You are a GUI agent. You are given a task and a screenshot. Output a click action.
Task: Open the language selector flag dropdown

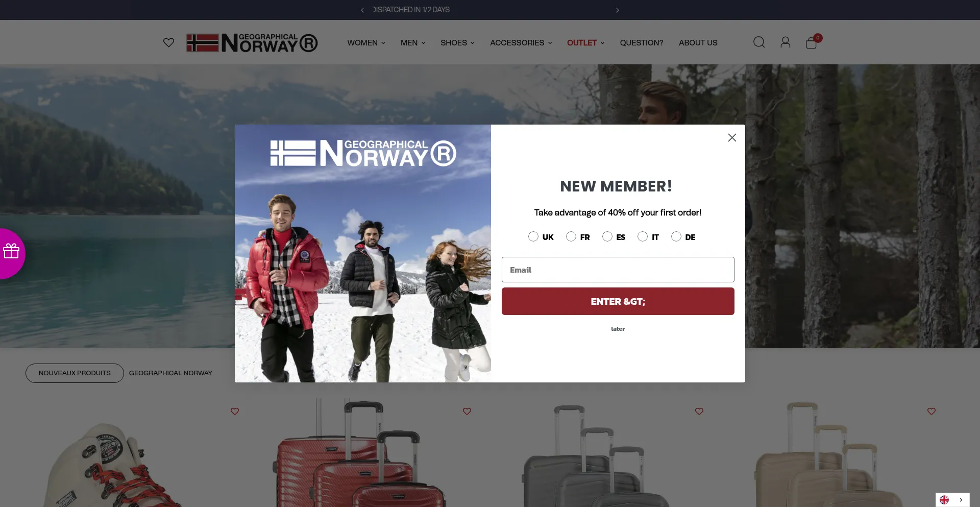952,500
